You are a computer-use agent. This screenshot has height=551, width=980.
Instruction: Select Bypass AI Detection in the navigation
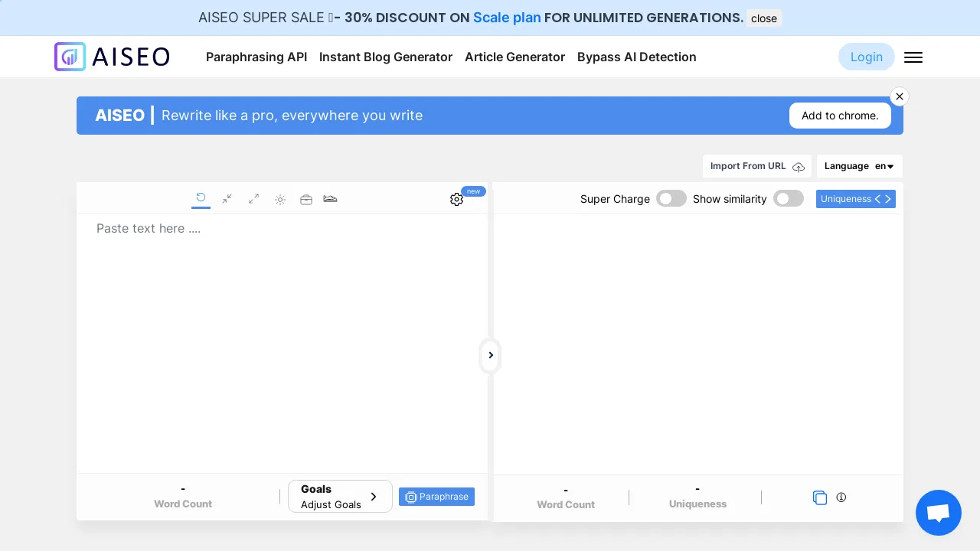point(636,57)
